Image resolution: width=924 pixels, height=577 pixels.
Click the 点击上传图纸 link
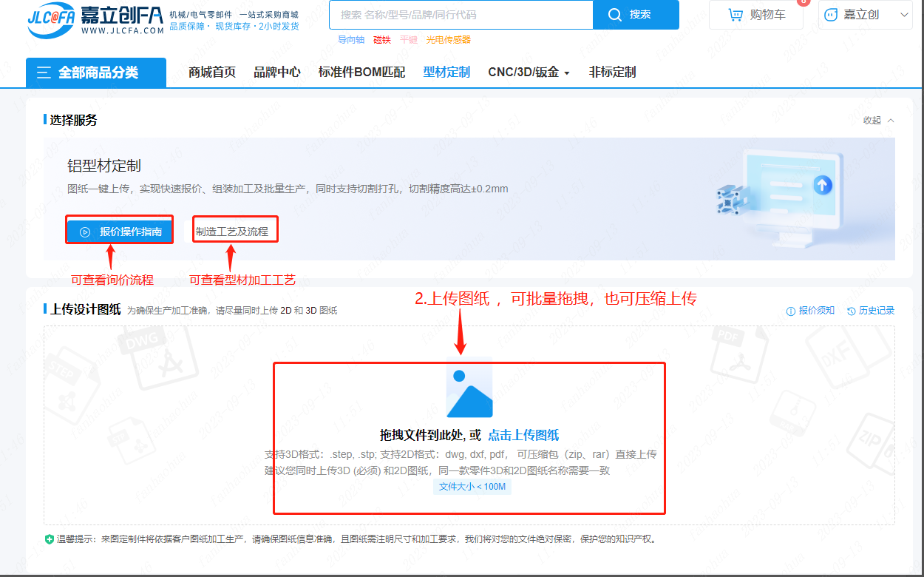click(x=523, y=435)
